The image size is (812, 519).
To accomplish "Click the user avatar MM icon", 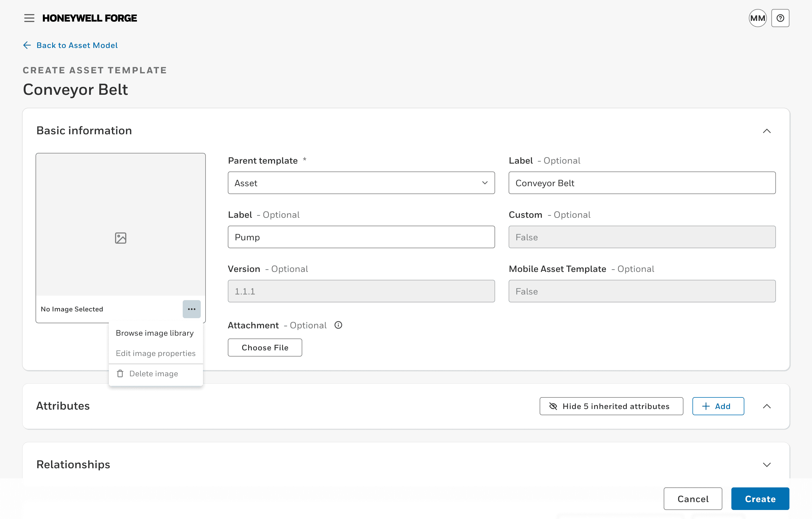I will 758,18.
